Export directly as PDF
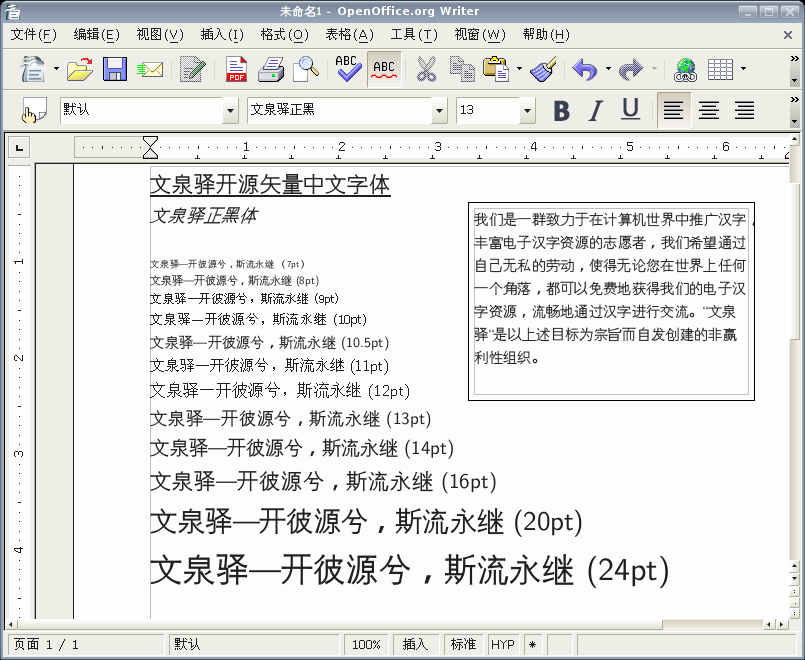Screen dimensions: 805x660 click(236, 69)
